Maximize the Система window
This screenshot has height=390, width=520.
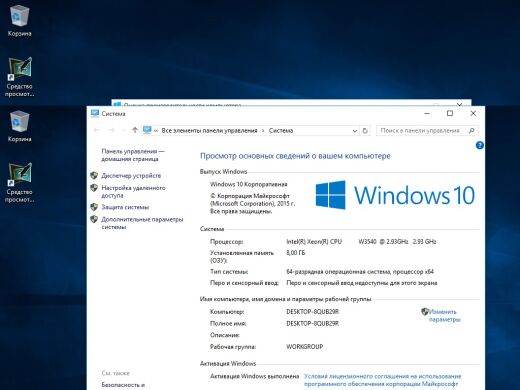[x=450, y=113]
